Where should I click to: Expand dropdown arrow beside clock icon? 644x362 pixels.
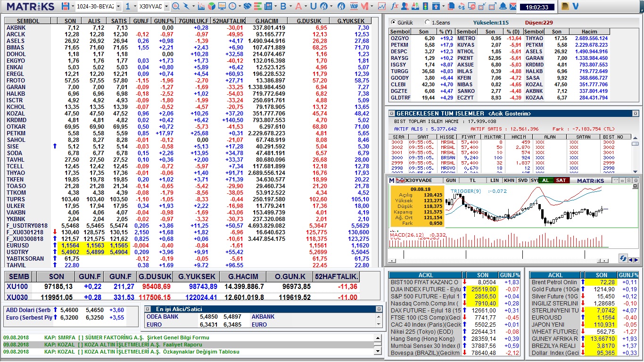pyautogui.click(x=240, y=6)
